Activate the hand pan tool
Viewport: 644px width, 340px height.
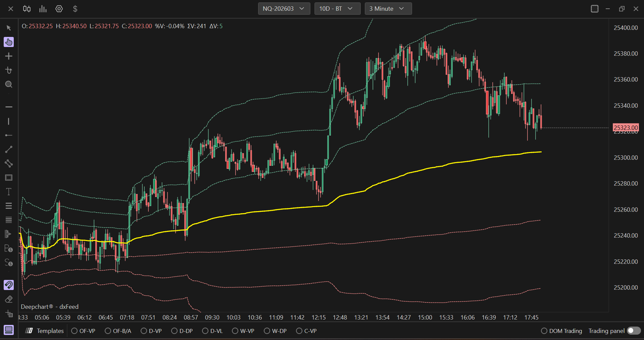point(9,42)
